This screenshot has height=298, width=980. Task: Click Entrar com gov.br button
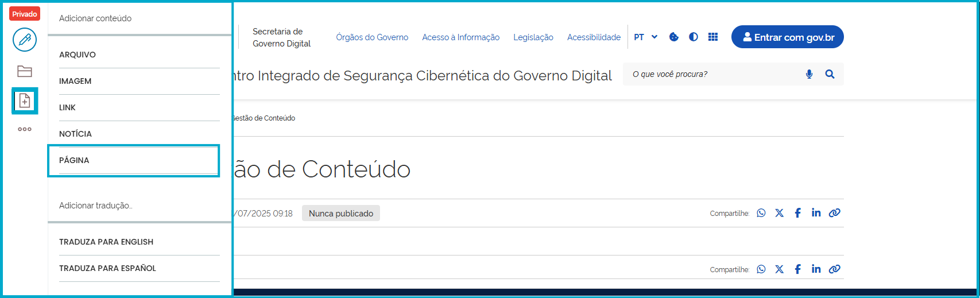tap(788, 37)
